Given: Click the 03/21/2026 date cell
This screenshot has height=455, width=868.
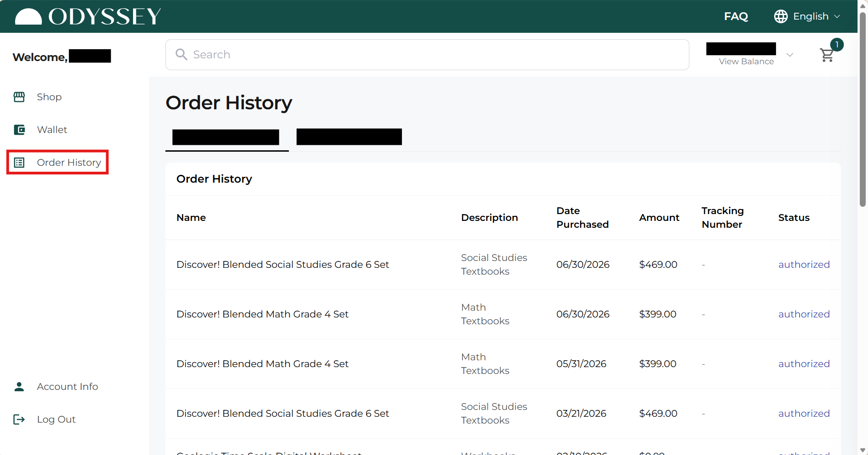Looking at the screenshot, I should tap(581, 414).
